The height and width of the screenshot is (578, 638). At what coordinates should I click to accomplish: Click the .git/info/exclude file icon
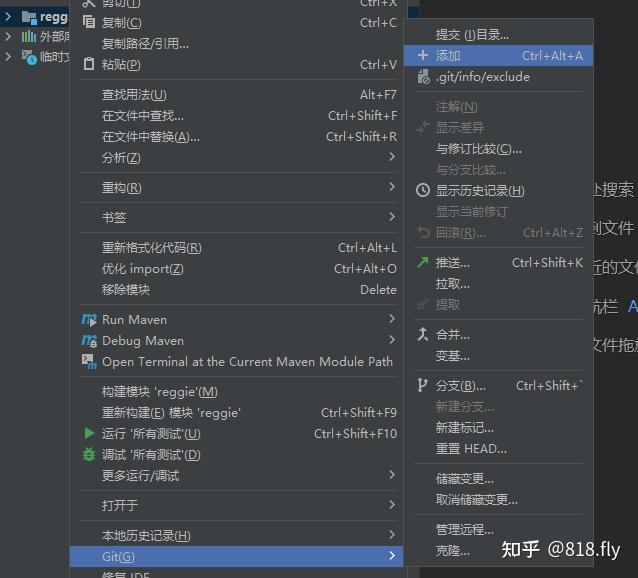(x=423, y=76)
